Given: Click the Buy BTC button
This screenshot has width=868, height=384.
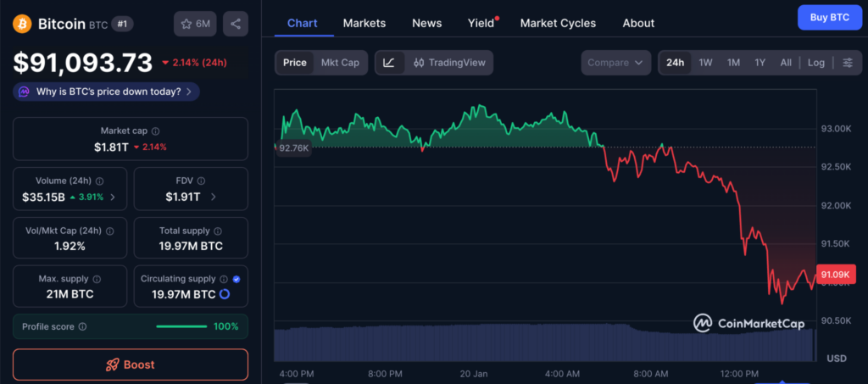Looking at the screenshot, I should click(828, 17).
